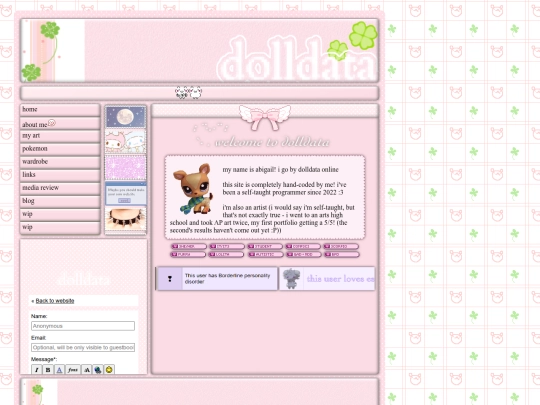Open the blue dialog-box stamp

[x=125, y=194]
